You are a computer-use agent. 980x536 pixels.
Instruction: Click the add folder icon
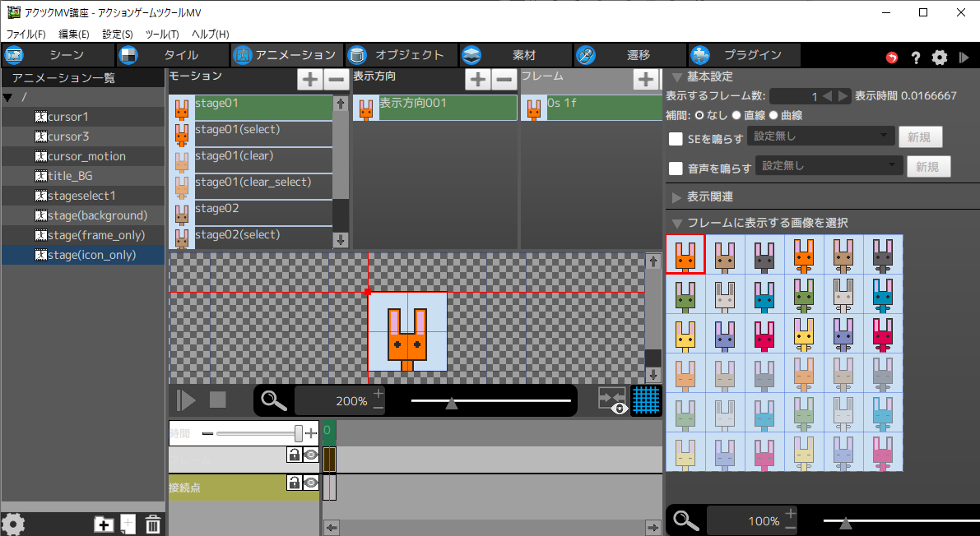(104, 524)
